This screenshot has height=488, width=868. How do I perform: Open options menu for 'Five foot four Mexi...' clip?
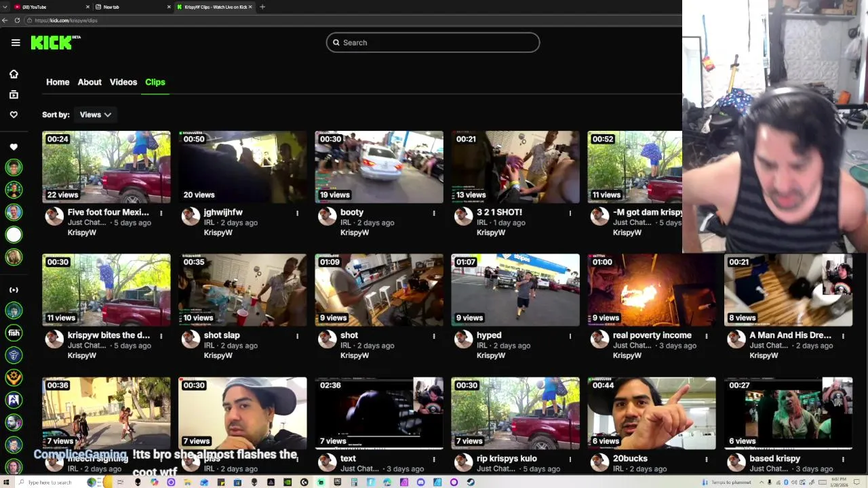(161, 213)
